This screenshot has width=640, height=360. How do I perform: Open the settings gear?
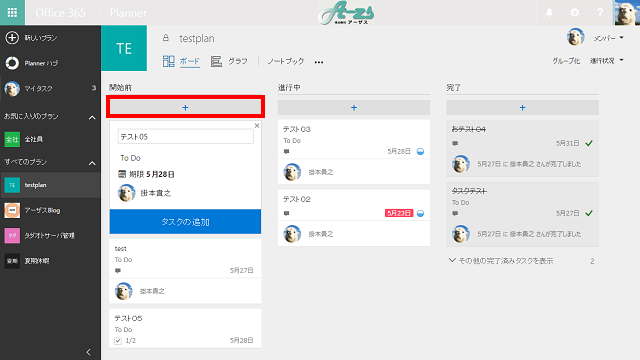(575, 13)
